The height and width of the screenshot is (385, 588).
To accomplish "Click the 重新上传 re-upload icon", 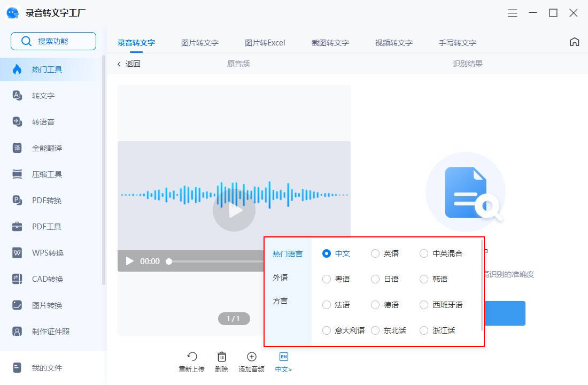I will click(x=191, y=357).
